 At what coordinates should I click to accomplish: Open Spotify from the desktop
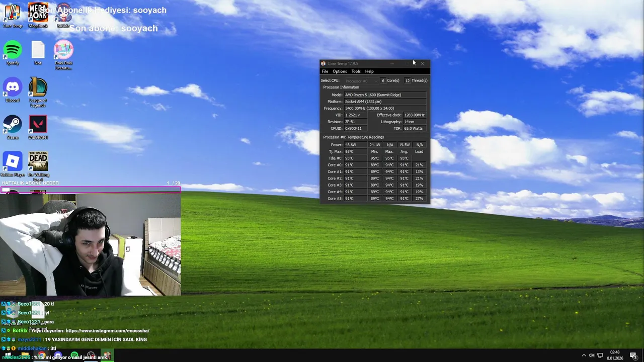pyautogui.click(x=13, y=53)
